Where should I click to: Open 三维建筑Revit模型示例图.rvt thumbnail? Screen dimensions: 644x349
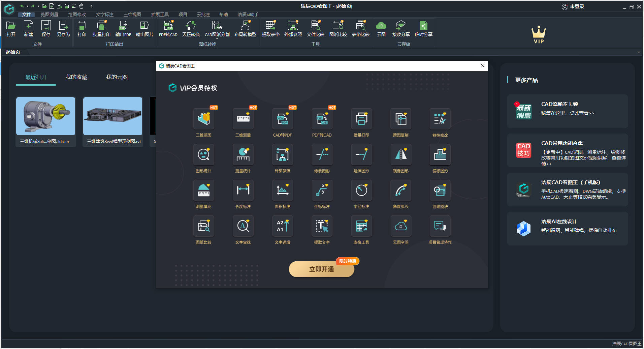tap(113, 116)
